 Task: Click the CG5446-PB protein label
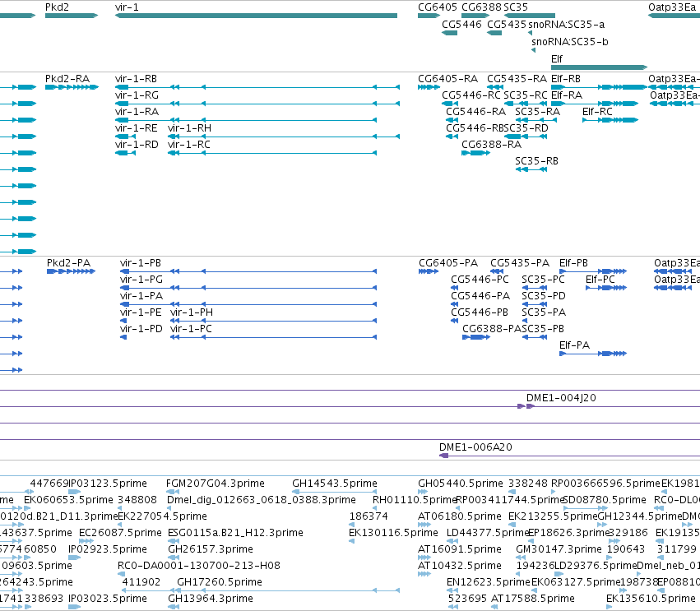tap(480, 312)
